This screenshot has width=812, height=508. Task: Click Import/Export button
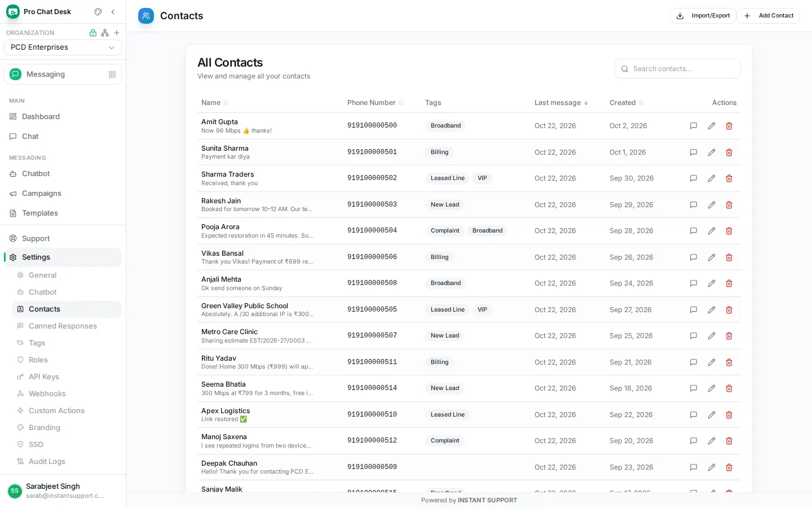[x=703, y=16]
